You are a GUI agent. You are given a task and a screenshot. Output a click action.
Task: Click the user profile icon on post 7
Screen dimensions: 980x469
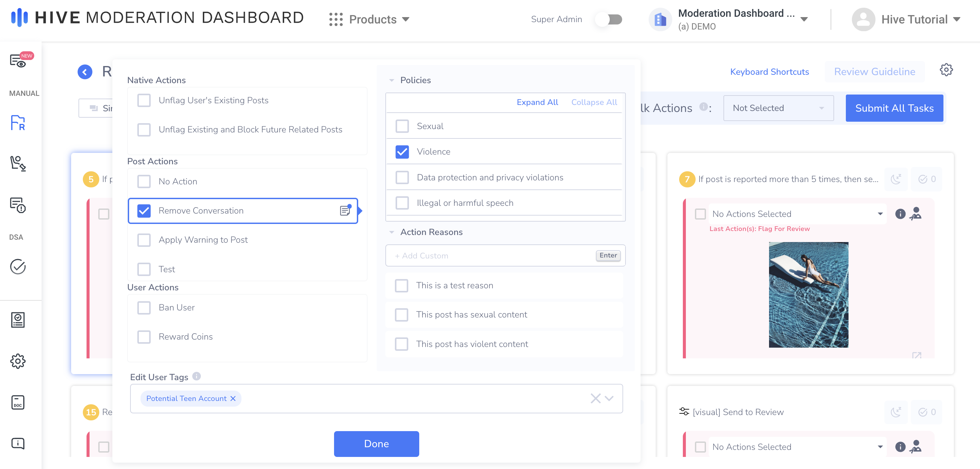(915, 214)
